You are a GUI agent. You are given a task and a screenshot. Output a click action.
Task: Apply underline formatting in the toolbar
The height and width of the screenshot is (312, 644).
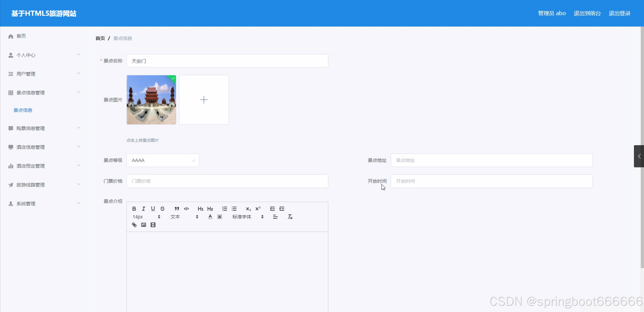pos(153,209)
